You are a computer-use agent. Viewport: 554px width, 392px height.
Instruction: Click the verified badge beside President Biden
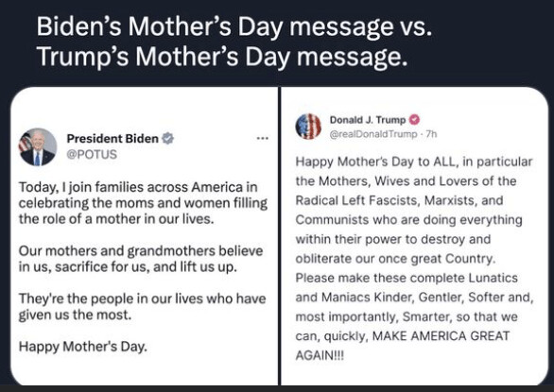167,139
